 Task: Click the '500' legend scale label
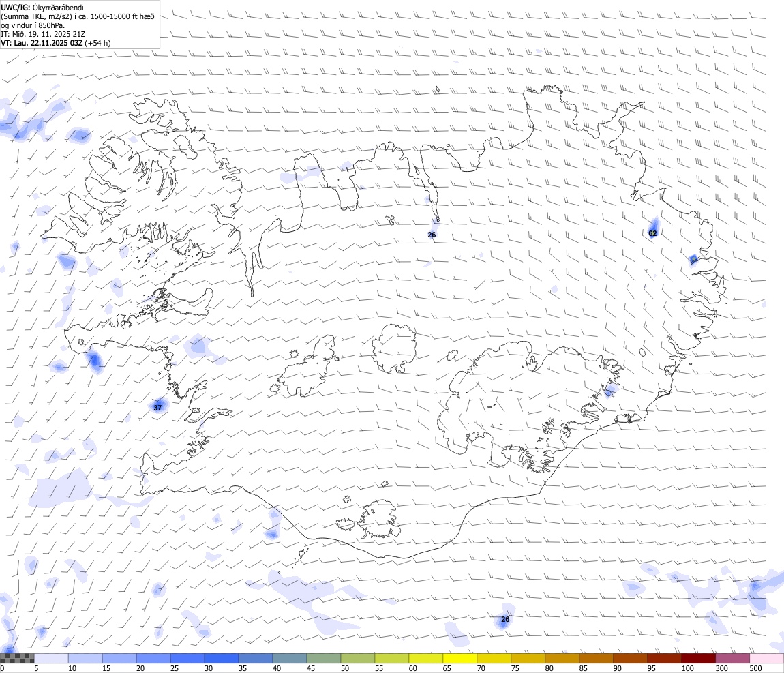point(755,668)
